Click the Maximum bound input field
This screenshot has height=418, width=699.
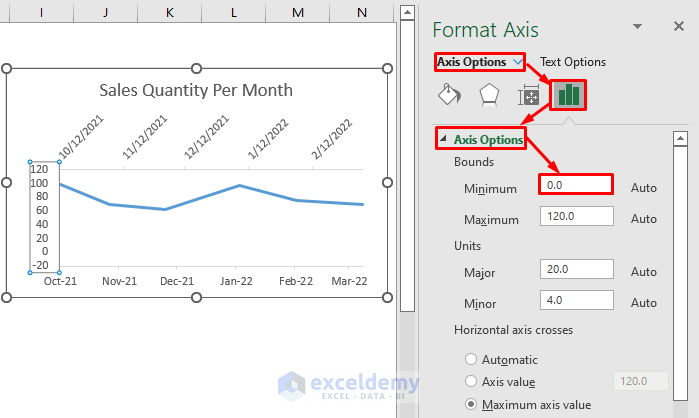tap(577, 216)
